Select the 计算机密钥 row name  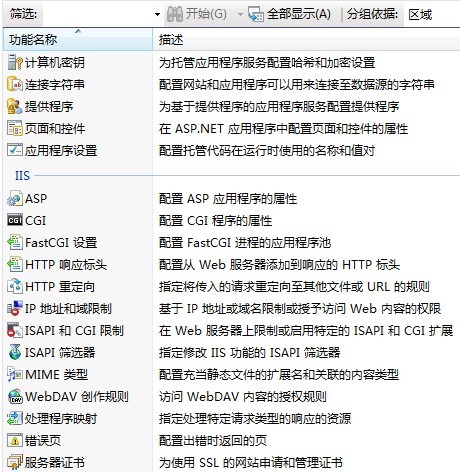(x=55, y=63)
